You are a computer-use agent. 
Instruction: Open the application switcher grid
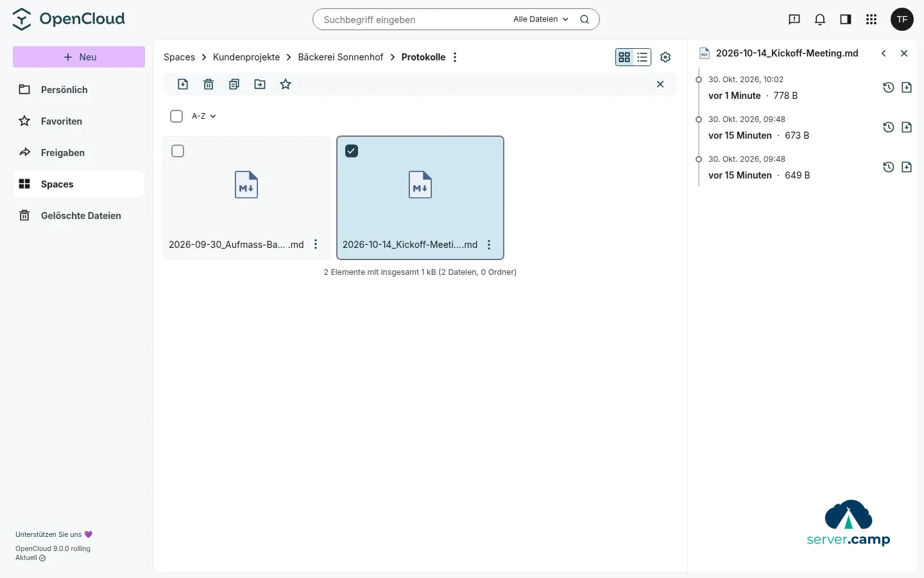[x=871, y=19]
